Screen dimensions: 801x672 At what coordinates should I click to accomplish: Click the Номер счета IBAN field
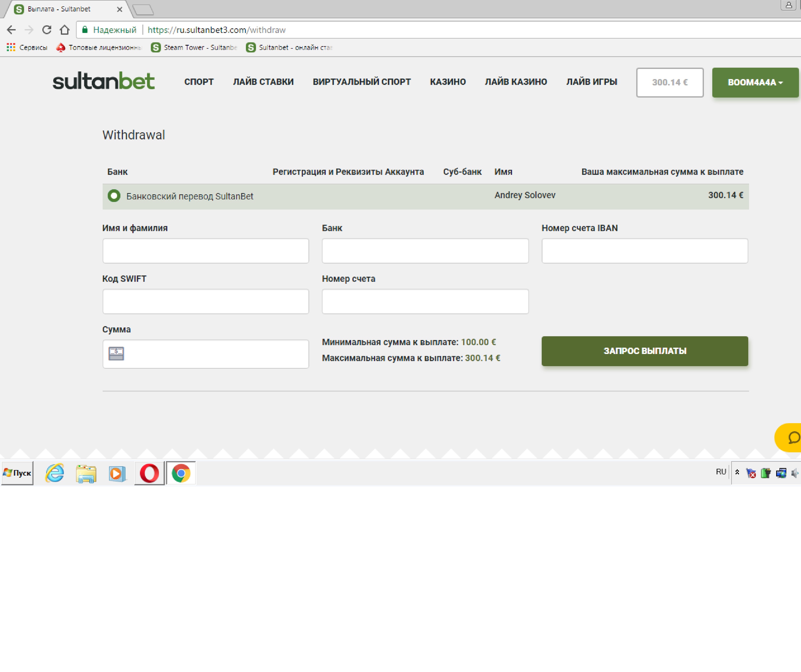[x=644, y=251]
